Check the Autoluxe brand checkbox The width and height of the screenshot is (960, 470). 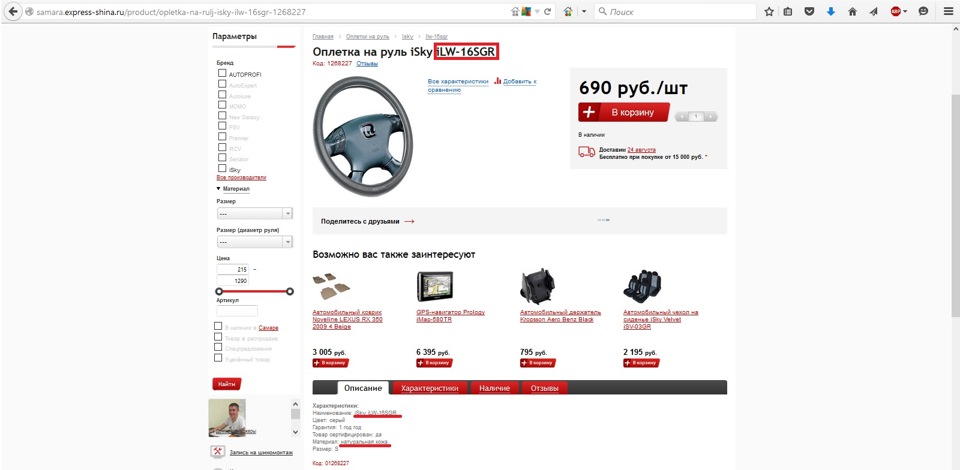point(222,95)
